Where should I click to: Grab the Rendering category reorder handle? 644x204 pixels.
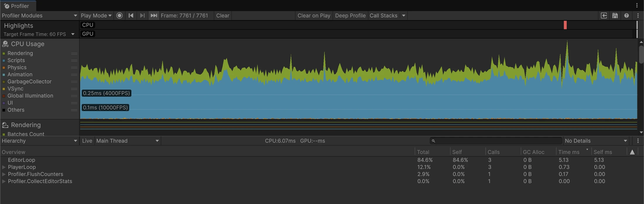[x=74, y=53]
